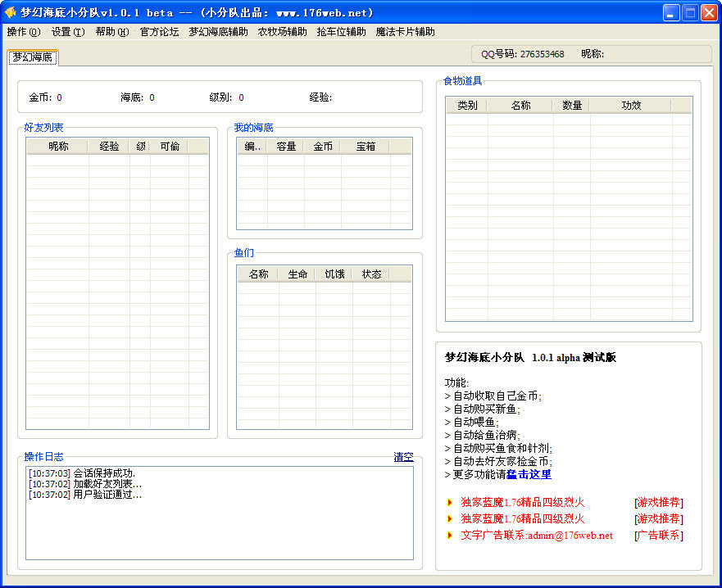Click the 状态 column header
This screenshot has height=588, width=722.
pos(371,274)
